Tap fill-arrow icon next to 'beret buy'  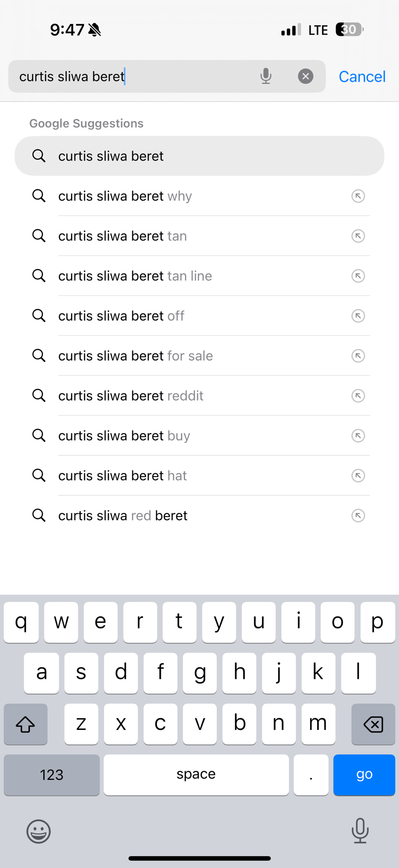click(358, 436)
